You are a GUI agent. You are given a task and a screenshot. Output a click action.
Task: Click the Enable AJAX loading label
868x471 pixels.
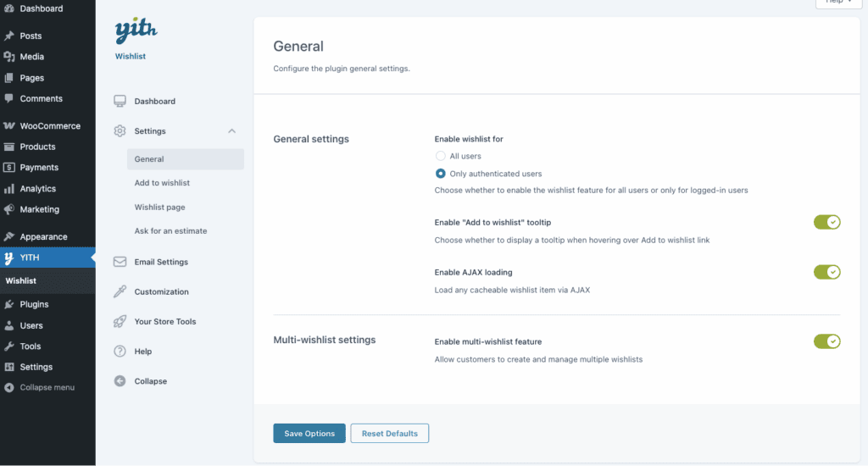473,272
